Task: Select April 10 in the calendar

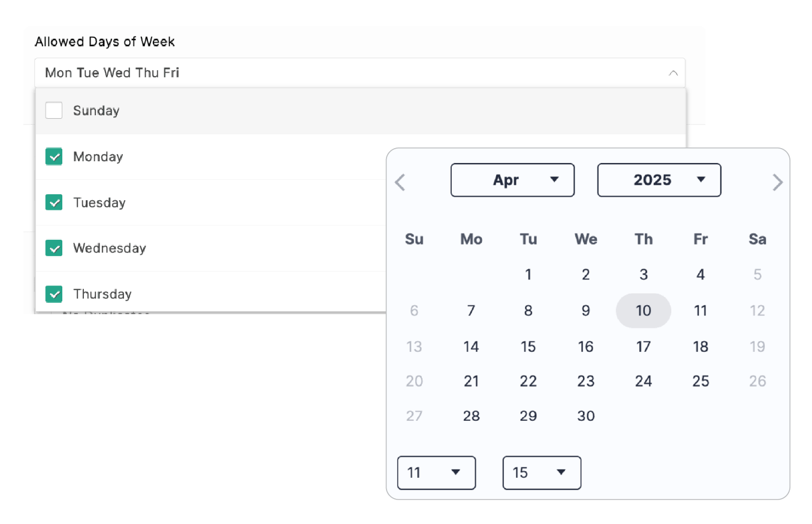Action: click(x=643, y=311)
